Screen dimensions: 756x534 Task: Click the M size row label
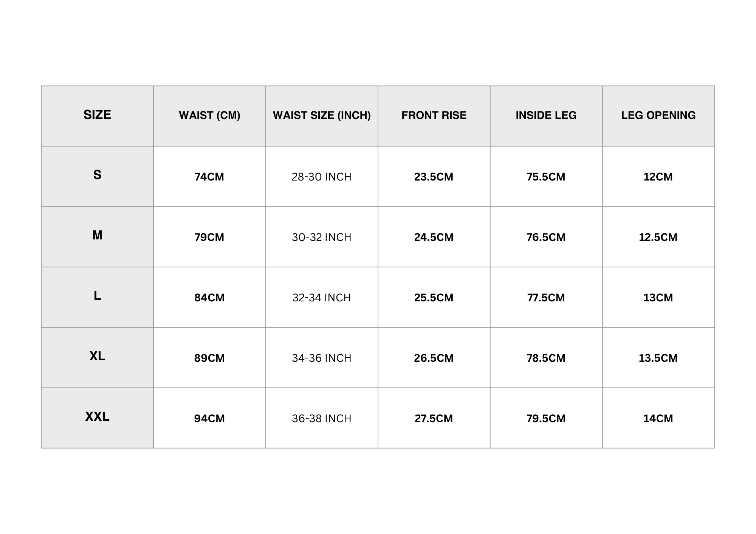[x=97, y=235]
